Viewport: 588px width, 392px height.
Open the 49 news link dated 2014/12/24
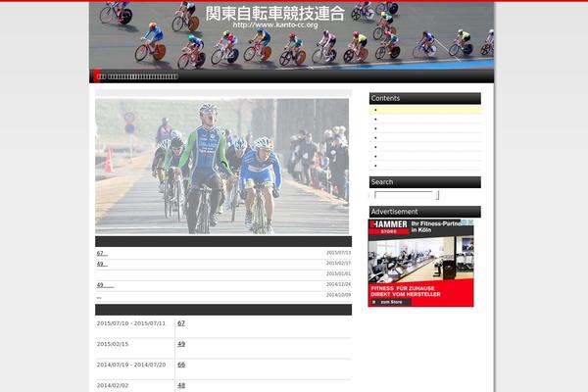click(106, 285)
